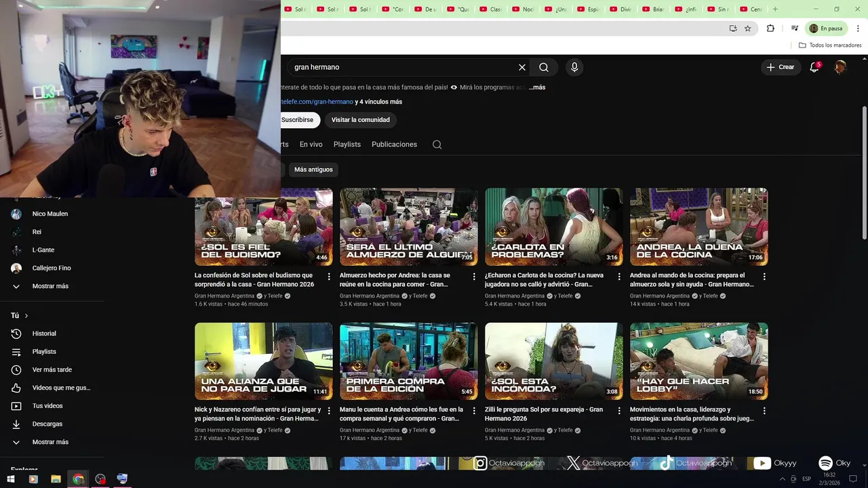Open Chrome three-dot menu
Image resolution: width=868 pixels, height=488 pixels.
[x=858, y=28]
